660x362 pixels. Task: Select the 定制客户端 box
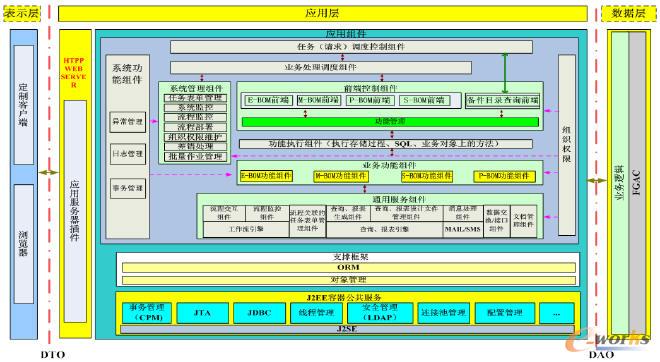[24, 105]
